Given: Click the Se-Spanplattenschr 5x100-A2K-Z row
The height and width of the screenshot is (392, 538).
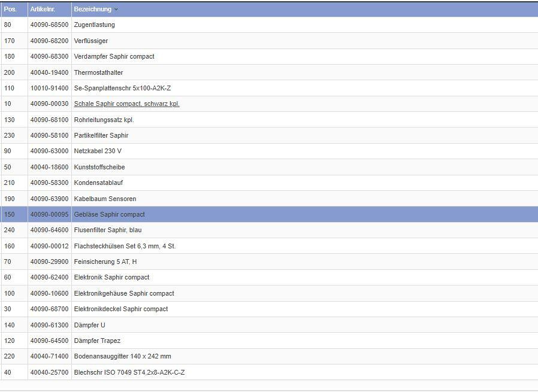Looking at the screenshot, I should (122, 89).
